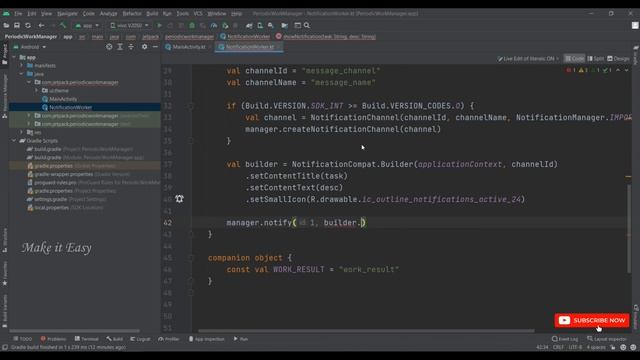Open Terminal tool window

pyautogui.click(x=87, y=339)
